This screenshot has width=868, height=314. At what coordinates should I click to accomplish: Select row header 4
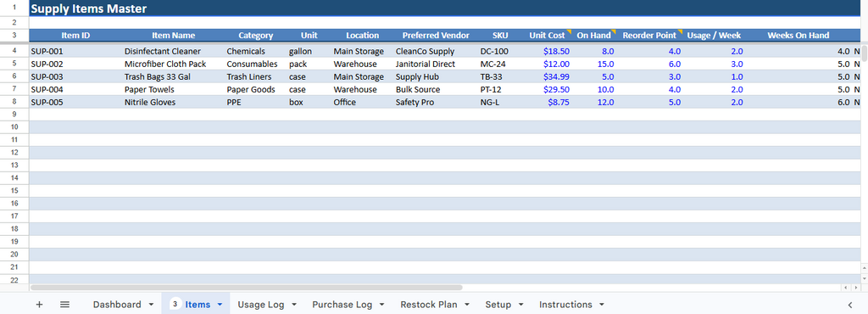pyautogui.click(x=14, y=51)
